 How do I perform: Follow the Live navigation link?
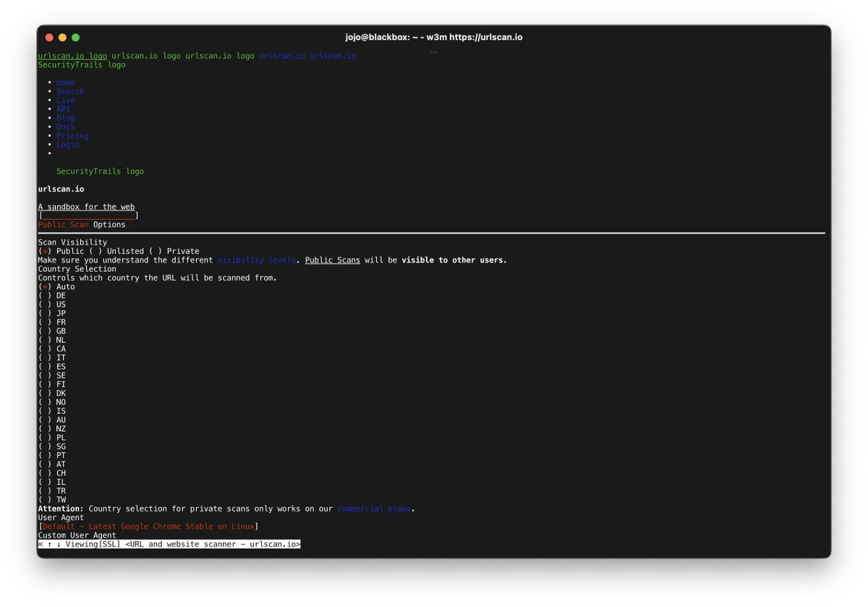coord(65,101)
